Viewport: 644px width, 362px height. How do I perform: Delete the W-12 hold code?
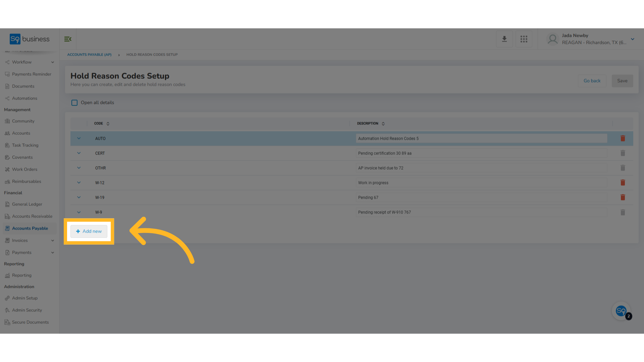(623, 183)
